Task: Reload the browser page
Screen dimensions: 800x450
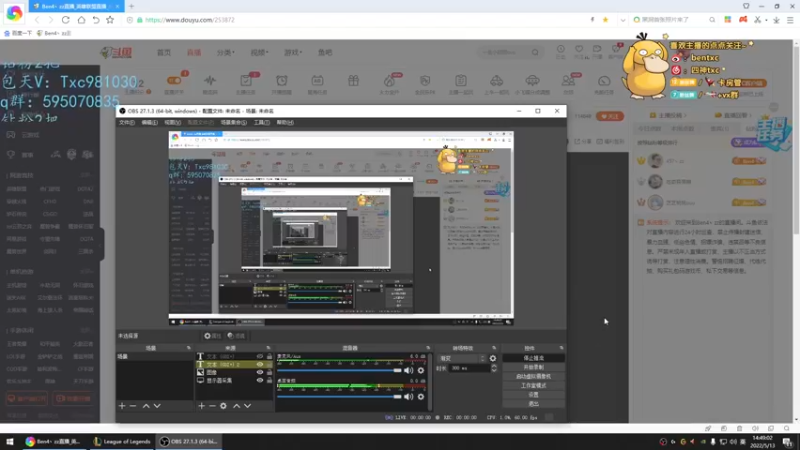Action: (x=65, y=20)
